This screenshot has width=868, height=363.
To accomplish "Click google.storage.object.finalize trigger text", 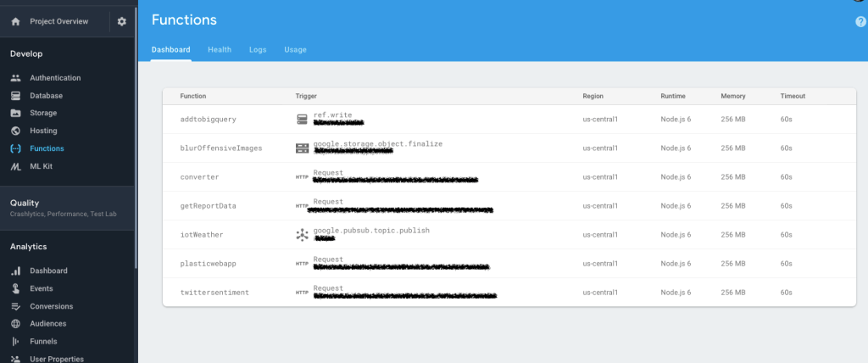I will (378, 144).
